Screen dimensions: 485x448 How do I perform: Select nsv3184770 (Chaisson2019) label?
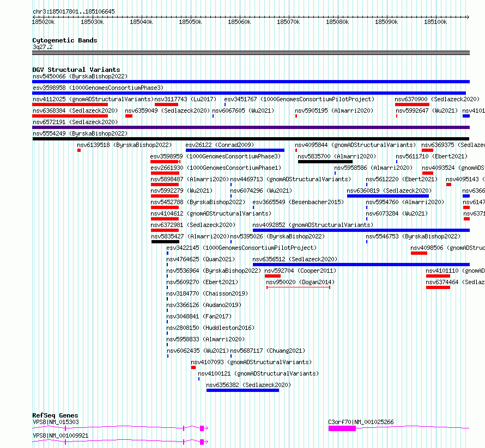[x=207, y=293]
